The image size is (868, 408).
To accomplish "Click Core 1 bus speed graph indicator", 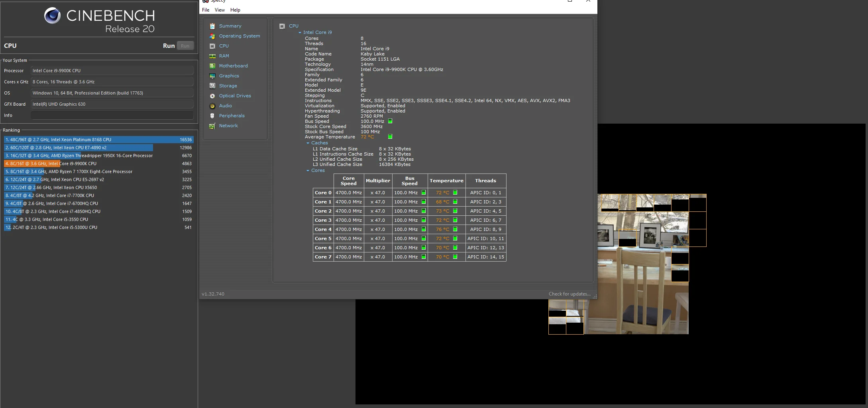I will 424,202.
